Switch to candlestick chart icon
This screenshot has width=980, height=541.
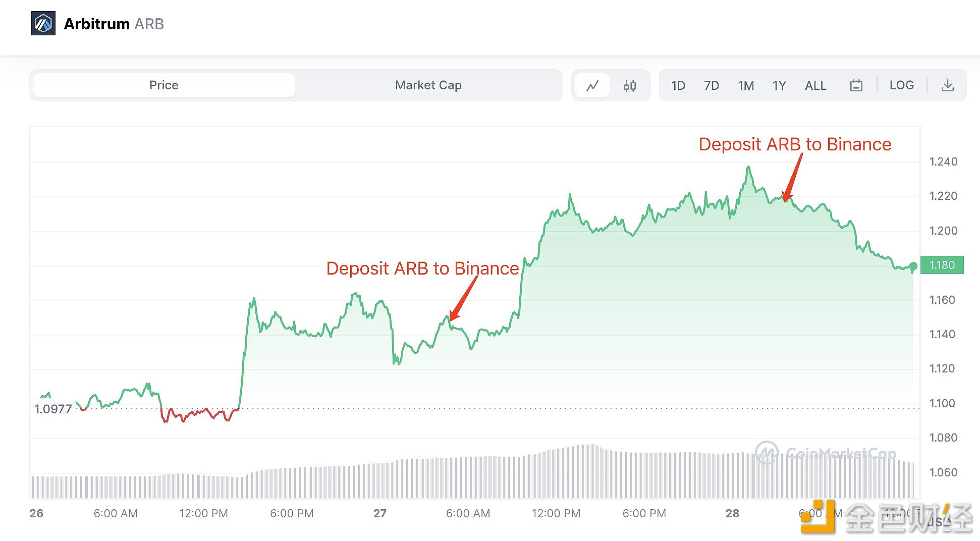629,85
